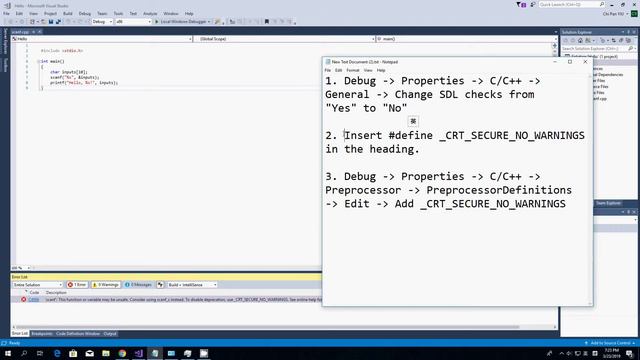Open the signed-in account name dropdown
The image size is (640, 360).
(615, 13)
